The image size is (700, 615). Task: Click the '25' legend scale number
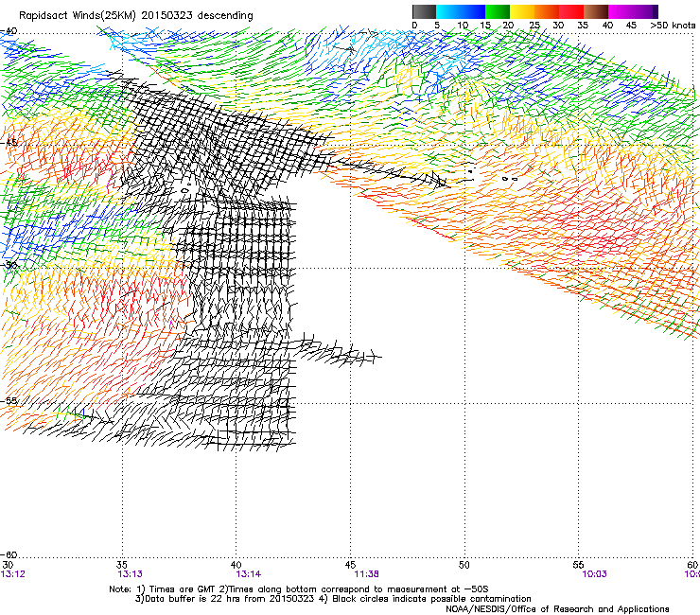534,26
